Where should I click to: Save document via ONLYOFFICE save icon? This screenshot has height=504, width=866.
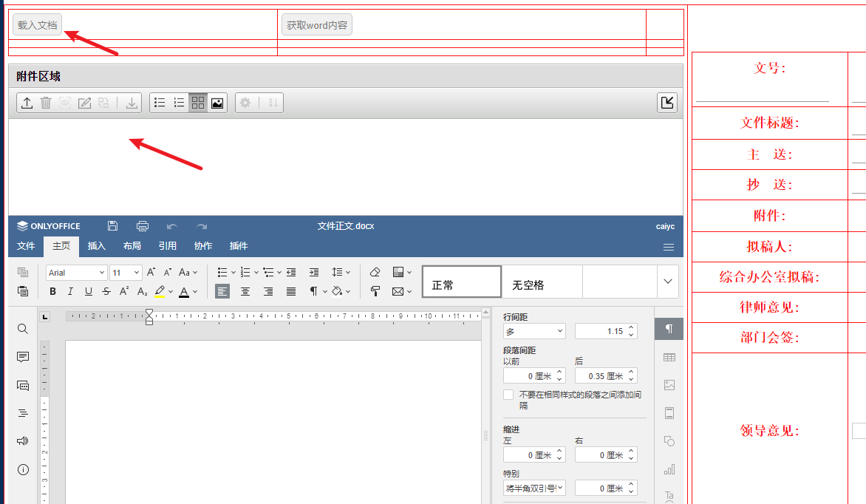(112, 225)
